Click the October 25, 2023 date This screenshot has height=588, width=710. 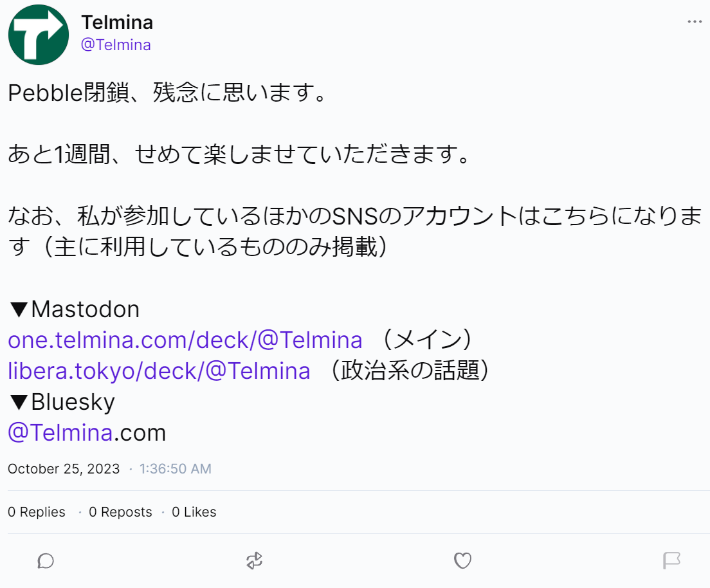click(x=64, y=468)
